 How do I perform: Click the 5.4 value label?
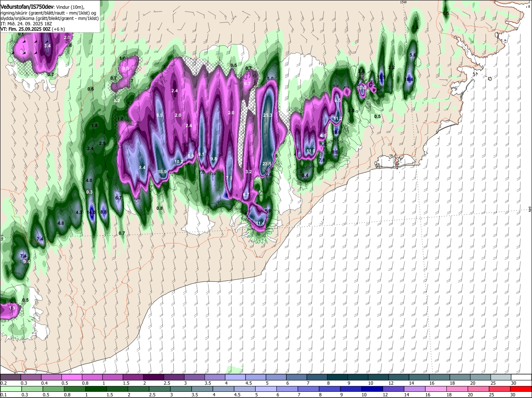pos(305,176)
